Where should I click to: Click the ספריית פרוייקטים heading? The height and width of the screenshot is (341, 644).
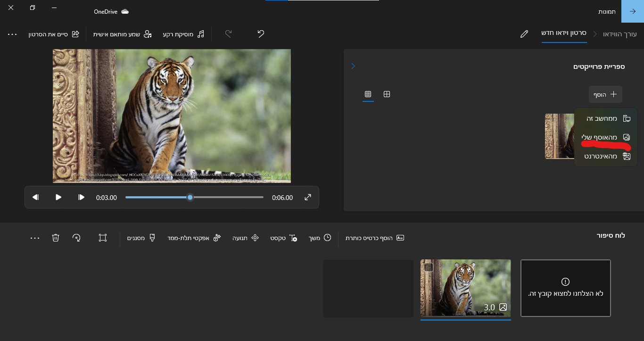pos(599,67)
